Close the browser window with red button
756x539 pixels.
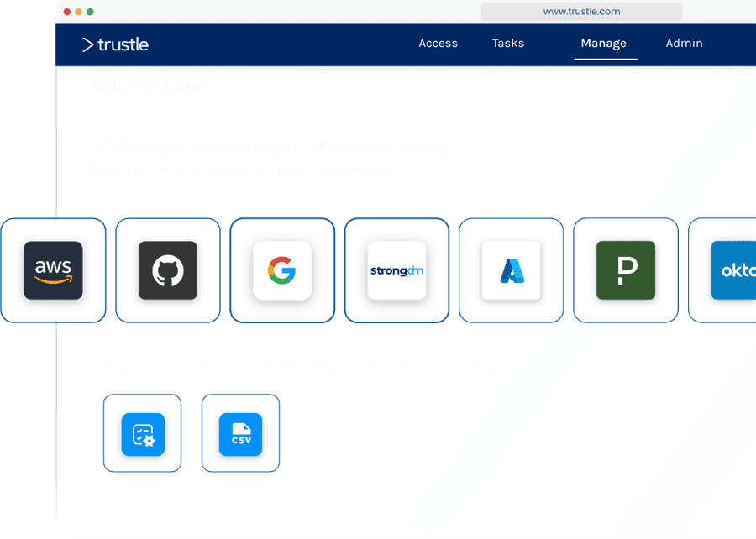(x=67, y=12)
